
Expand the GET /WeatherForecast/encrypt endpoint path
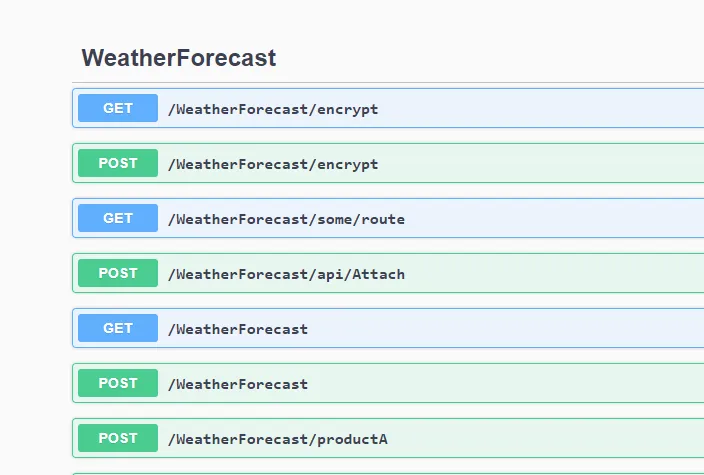[x=273, y=109]
